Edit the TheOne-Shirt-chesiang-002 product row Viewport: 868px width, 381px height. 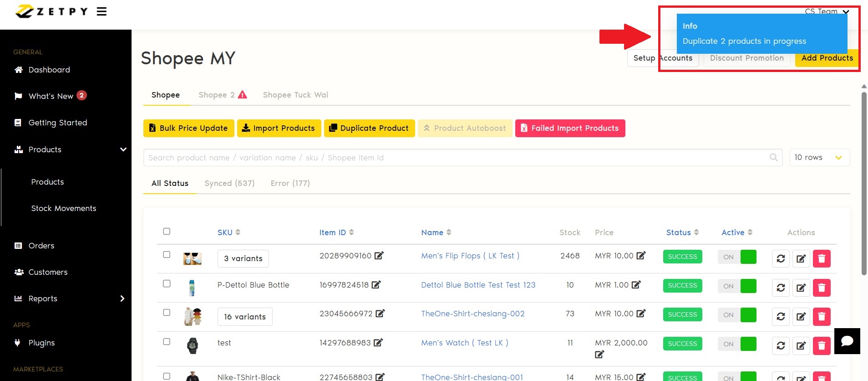[x=801, y=316]
